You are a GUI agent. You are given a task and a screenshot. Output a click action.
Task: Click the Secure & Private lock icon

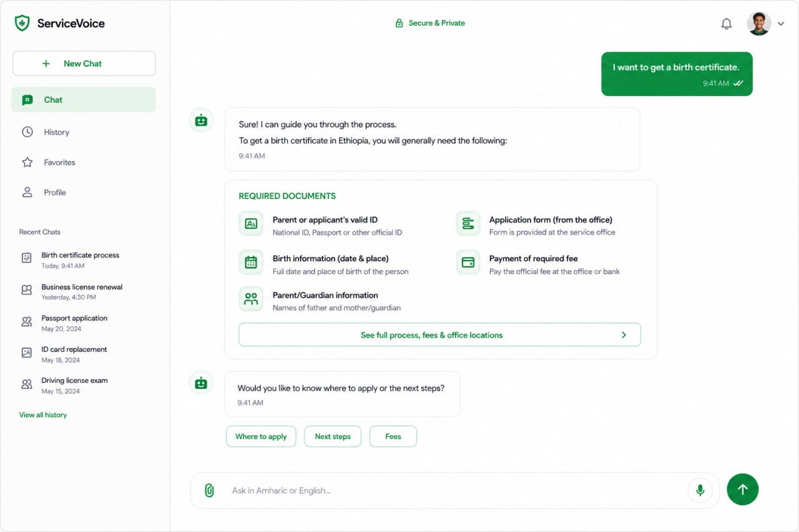coord(399,23)
